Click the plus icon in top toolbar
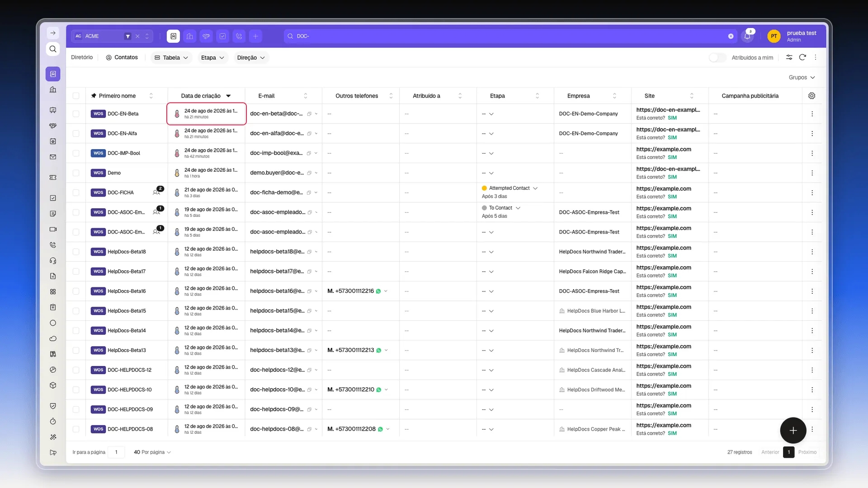 tap(255, 36)
